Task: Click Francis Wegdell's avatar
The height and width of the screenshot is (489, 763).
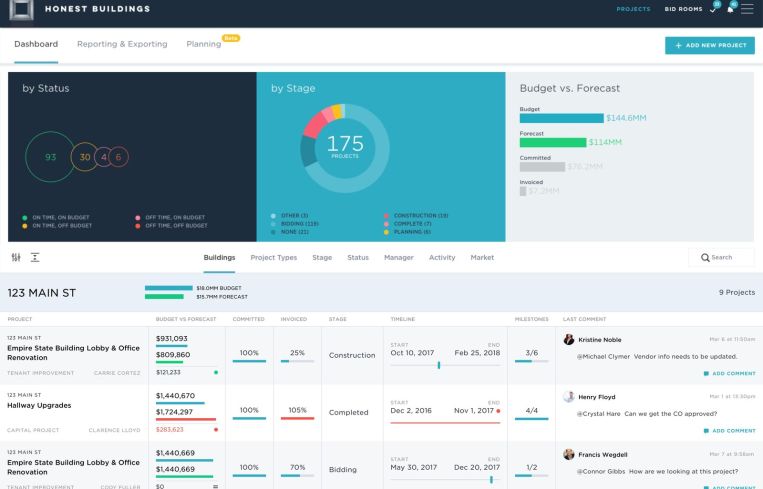Action: (569, 453)
